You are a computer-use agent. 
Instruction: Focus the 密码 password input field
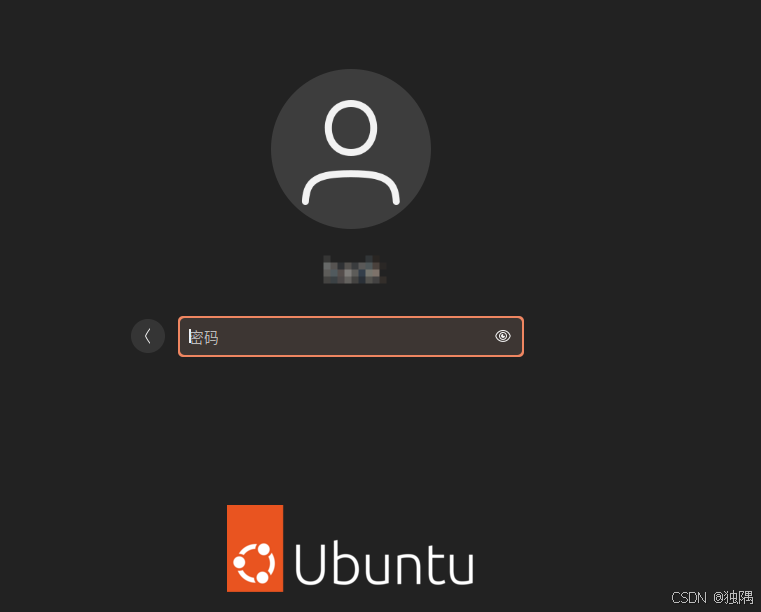pyautogui.click(x=351, y=336)
